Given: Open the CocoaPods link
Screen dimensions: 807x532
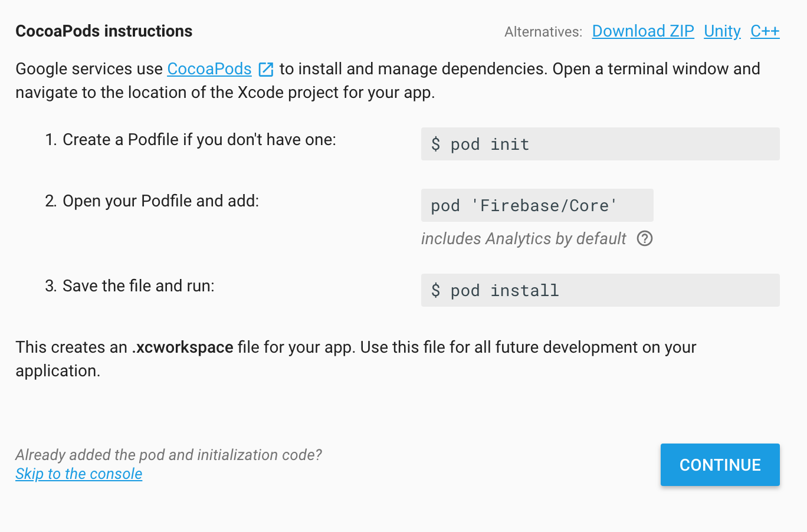Looking at the screenshot, I should pyautogui.click(x=209, y=69).
